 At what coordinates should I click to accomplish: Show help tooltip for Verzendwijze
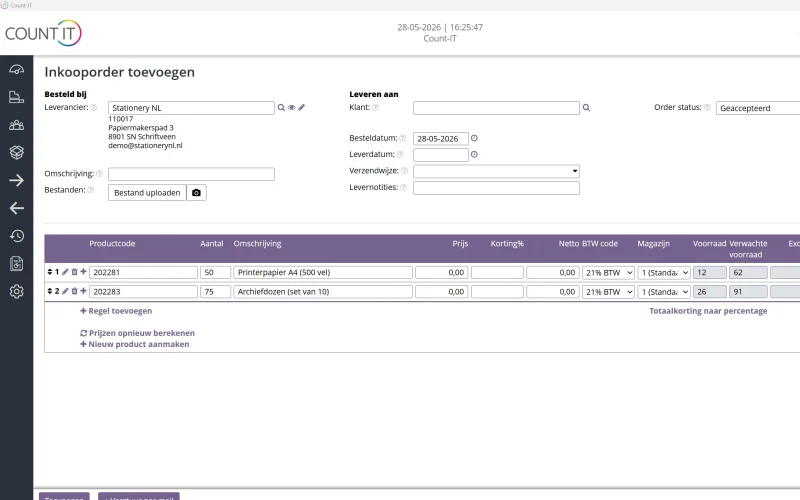tap(404, 171)
